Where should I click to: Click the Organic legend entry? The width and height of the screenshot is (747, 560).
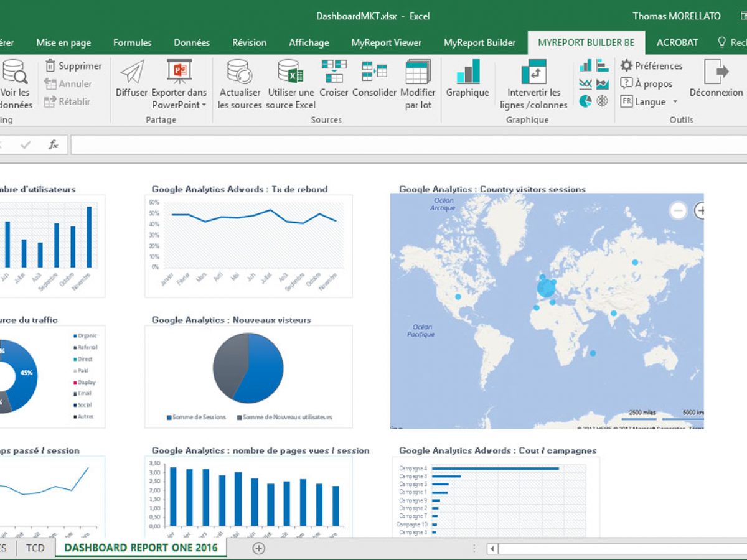click(x=84, y=336)
